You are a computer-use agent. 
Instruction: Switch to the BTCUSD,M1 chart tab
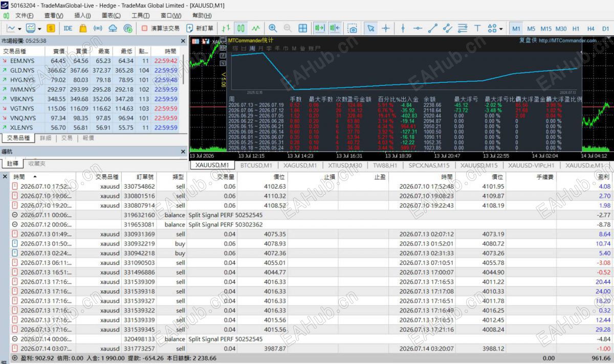256,165
